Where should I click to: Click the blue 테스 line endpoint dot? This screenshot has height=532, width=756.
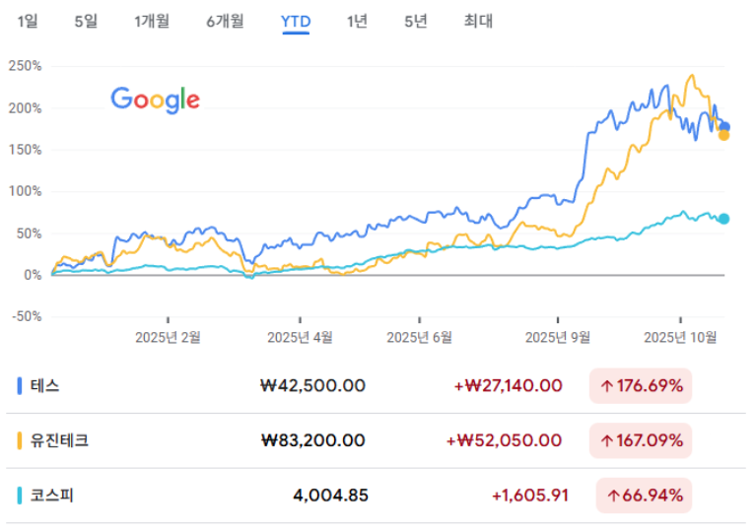[x=724, y=127]
